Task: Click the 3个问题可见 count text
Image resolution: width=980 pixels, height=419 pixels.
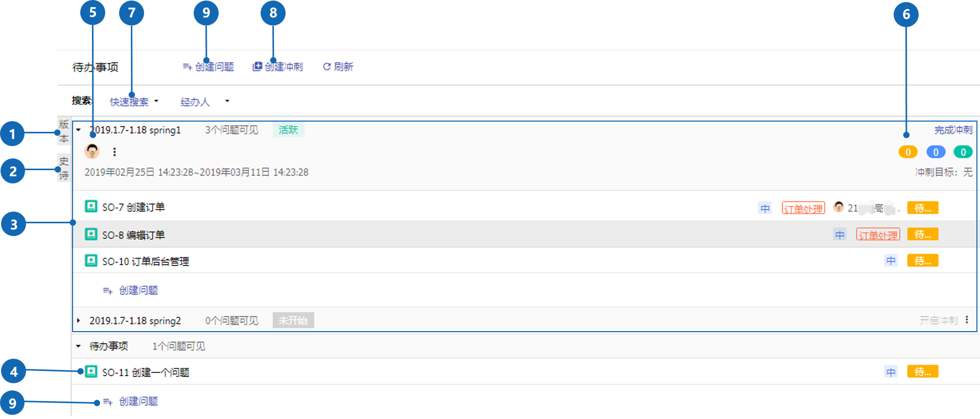Action: pos(231,130)
